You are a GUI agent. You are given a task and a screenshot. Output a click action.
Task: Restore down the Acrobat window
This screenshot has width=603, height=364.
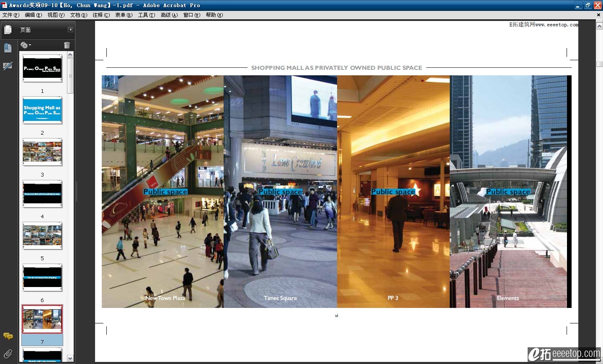click(588, 5)
